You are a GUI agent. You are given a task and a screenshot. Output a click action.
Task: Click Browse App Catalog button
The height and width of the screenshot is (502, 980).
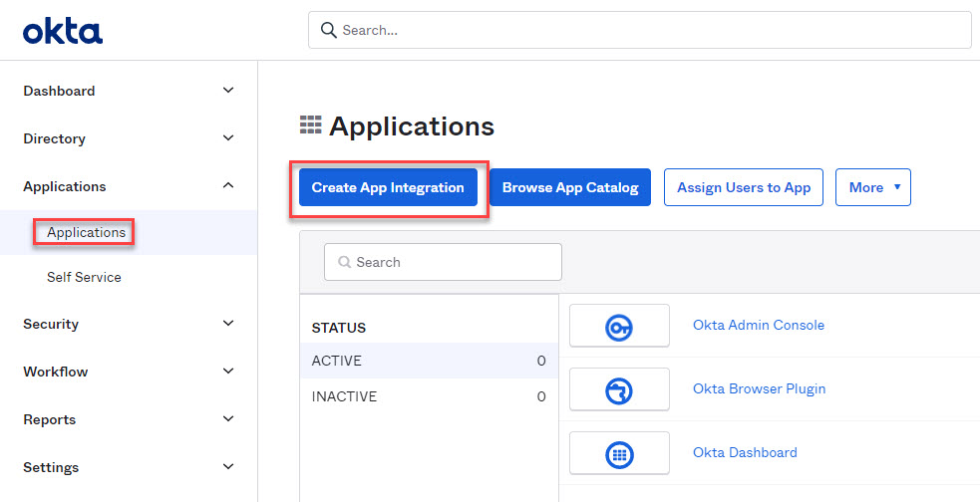point(570,187)
